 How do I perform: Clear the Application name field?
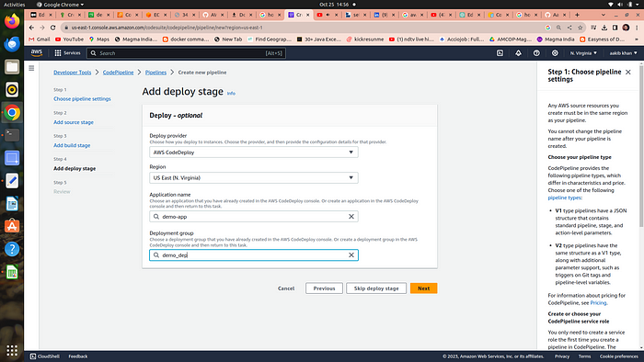tap(351, 217)
